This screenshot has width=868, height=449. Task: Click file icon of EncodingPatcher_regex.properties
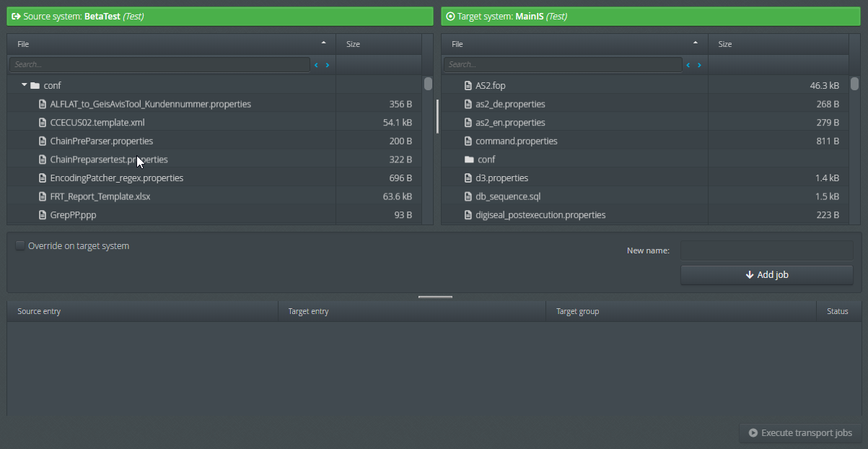pos(43,178)
